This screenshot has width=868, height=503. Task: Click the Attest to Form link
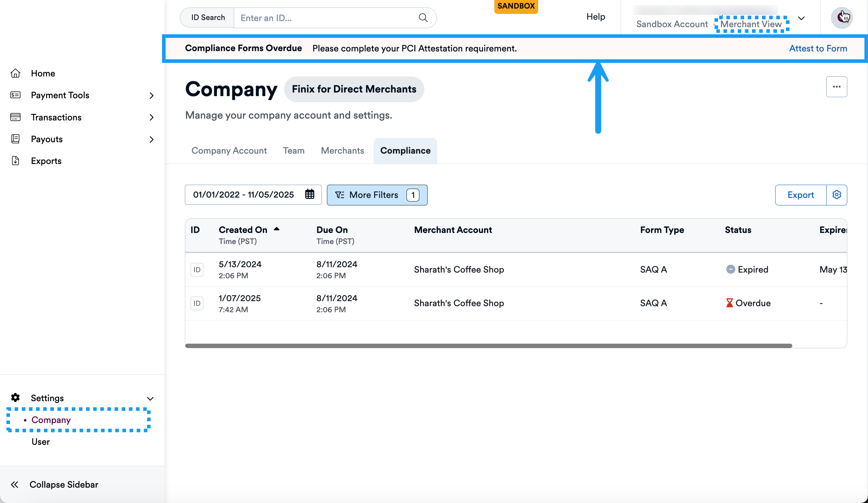[x=818, y=48]
